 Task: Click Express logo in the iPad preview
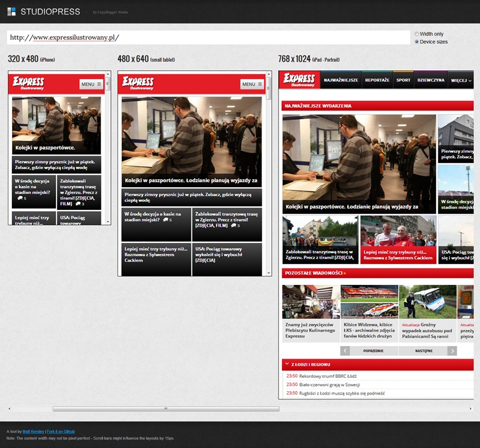[x=299, y=80]
